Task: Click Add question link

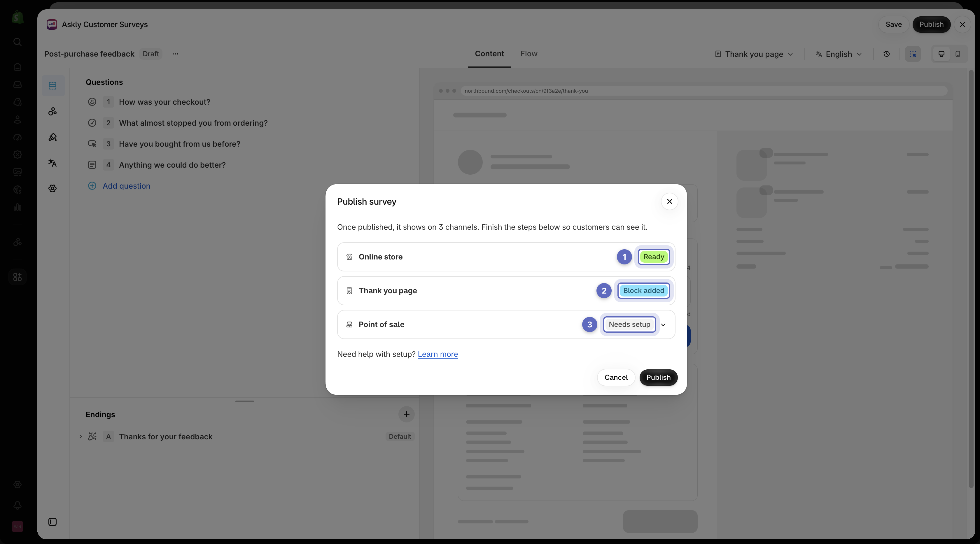Action: click(126, 186)
